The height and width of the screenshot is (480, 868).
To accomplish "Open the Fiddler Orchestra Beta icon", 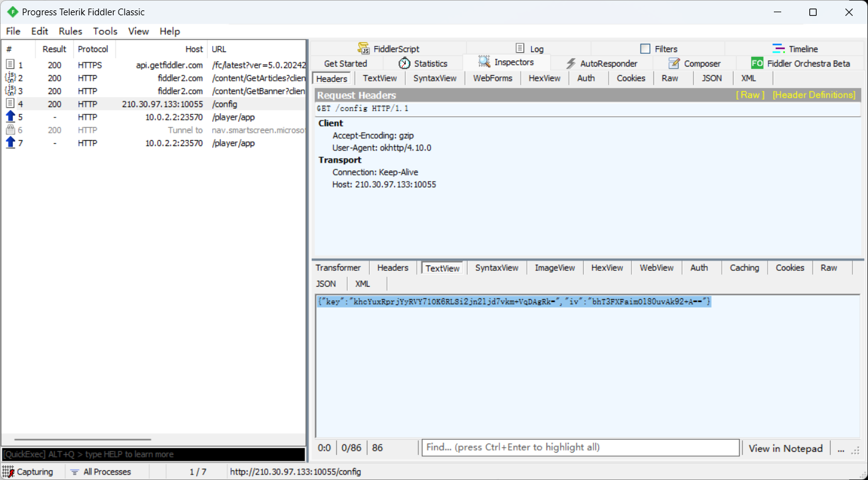I will pos(757,64).
